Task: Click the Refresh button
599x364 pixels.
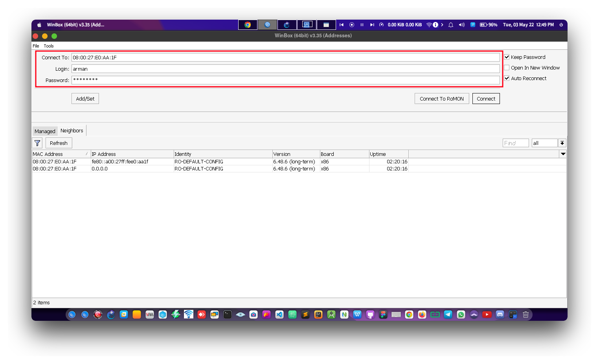Action: pyautogui.click(x=59, y=143)
